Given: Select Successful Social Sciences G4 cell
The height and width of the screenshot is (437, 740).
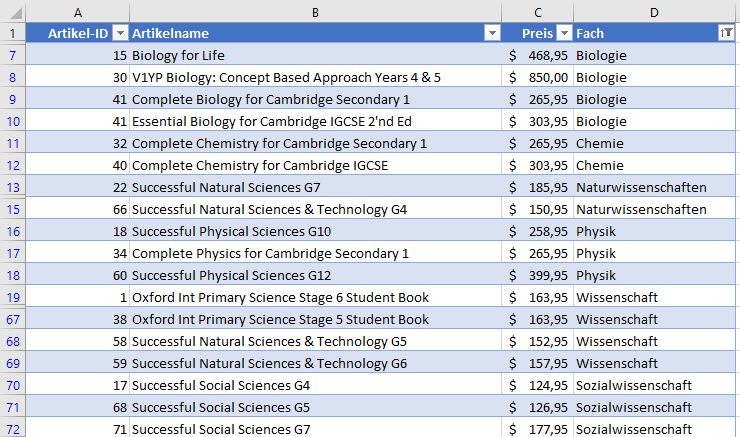Looking at the screenshot, I should 315,385.
